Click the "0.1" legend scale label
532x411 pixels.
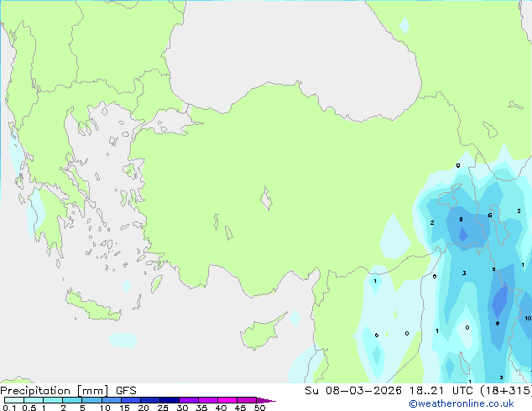[x=9, y=408]
